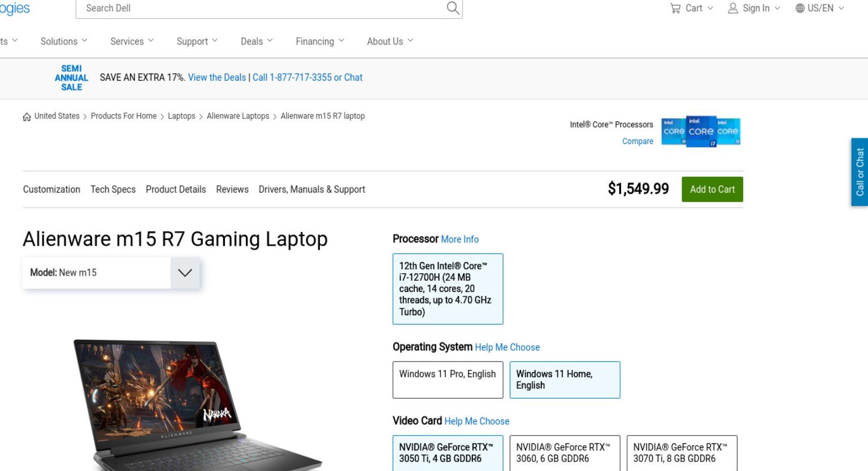Screen dimensions: 868x471
Task: Click the Sign In person icon
Action: (733, 8)
